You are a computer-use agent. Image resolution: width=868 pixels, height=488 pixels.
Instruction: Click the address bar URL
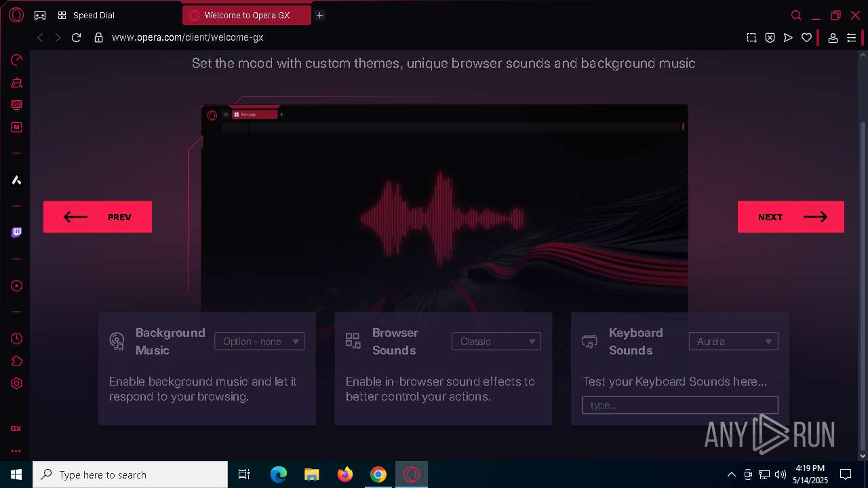pos(187,38)
